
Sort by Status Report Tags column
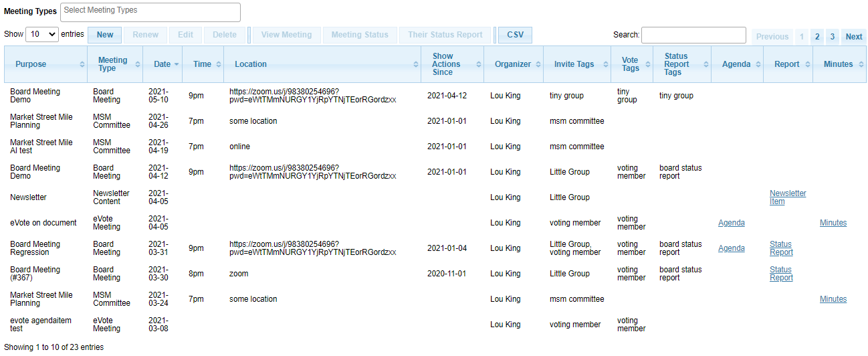coord(682,64)
